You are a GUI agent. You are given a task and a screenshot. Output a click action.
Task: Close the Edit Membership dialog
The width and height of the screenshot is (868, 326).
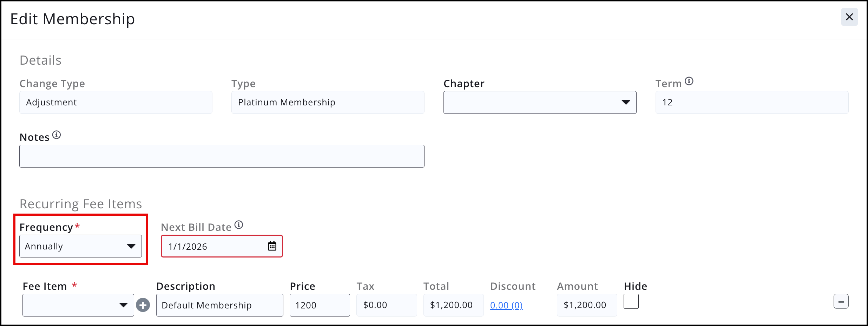(849, 17)
